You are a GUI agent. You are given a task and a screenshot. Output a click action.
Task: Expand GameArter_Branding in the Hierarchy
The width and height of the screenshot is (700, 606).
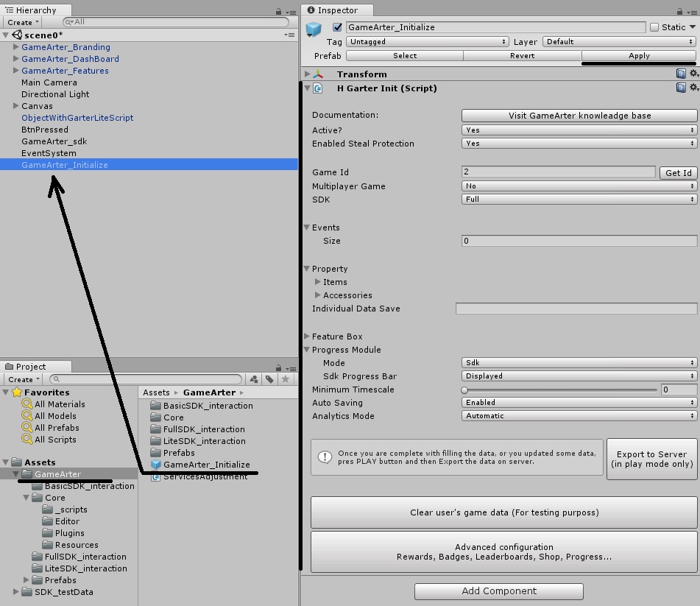tap(16, 47)
